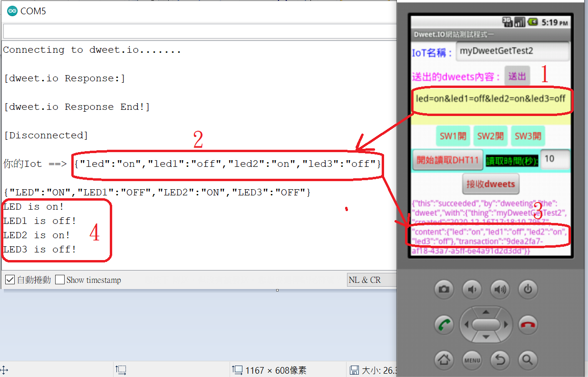Click the 'Connecting to dweet.io.......' line

(92, 50)
